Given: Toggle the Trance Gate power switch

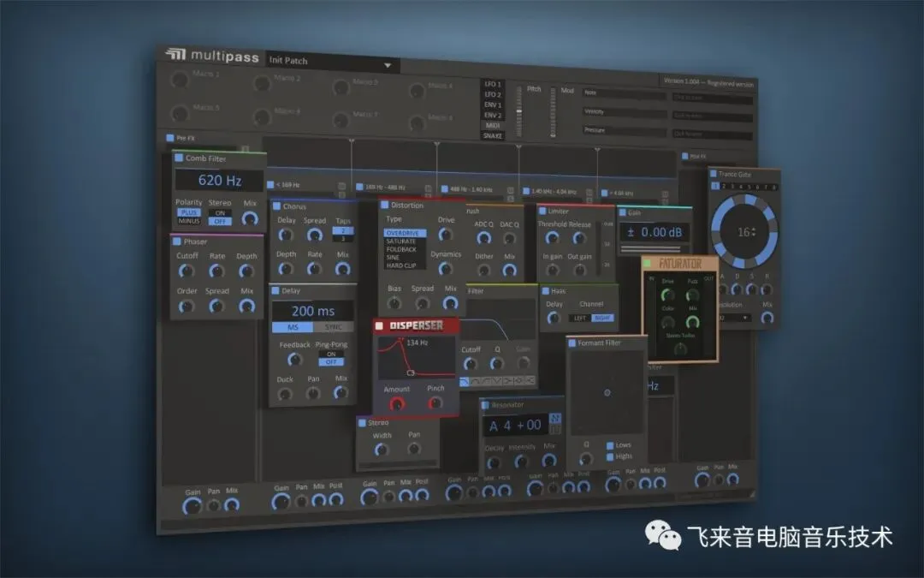Looking at the screenshot, I should click(714, 173).
